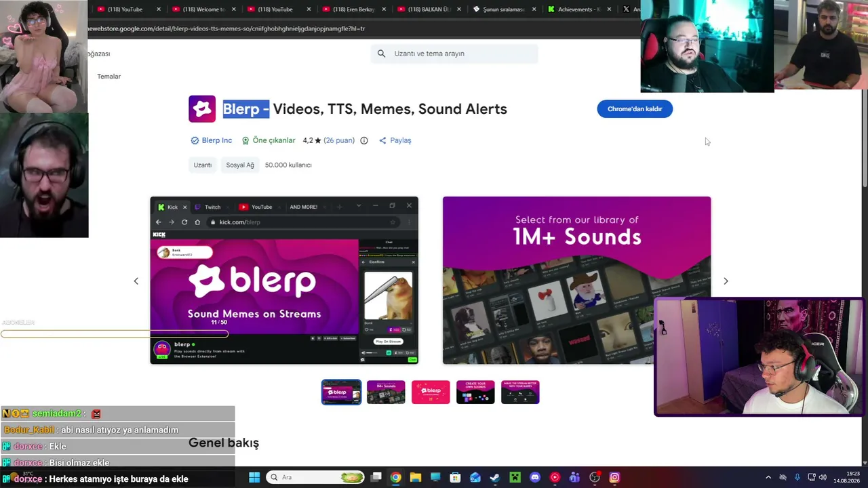868x488 pixels.
Task: Close the (118) Welcome tab
Action: [234, 9]
